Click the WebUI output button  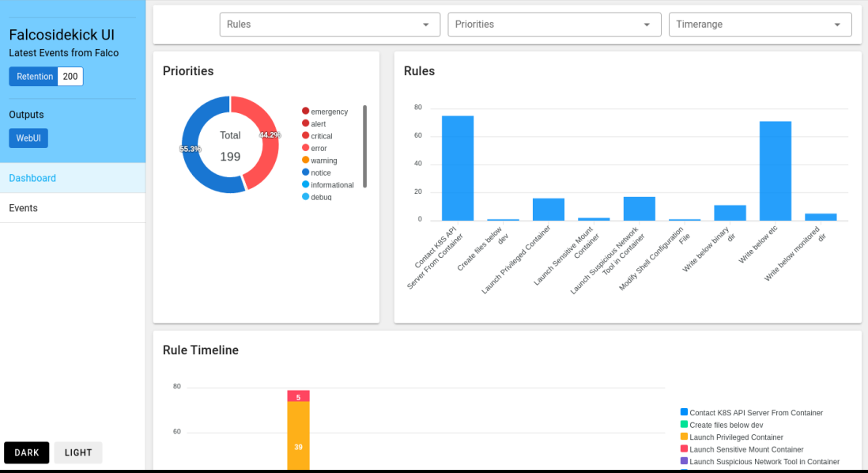click(x=28, y=138)
